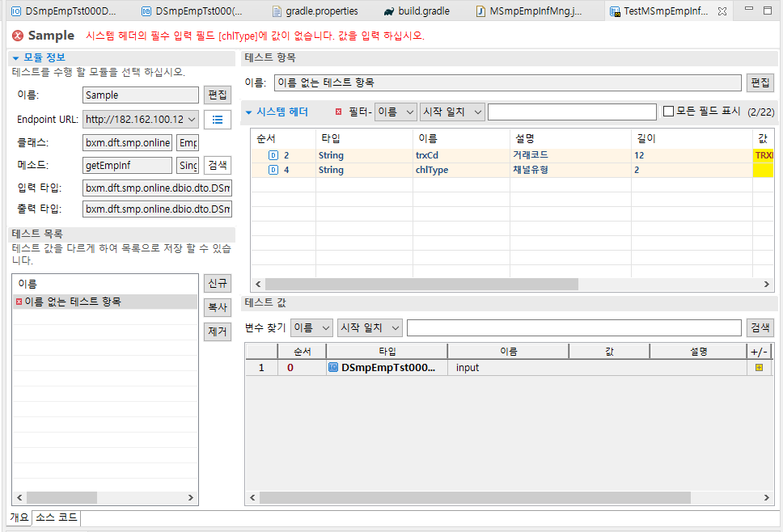
Task: Click the D icon on the trxCd row
Action: 273,154
